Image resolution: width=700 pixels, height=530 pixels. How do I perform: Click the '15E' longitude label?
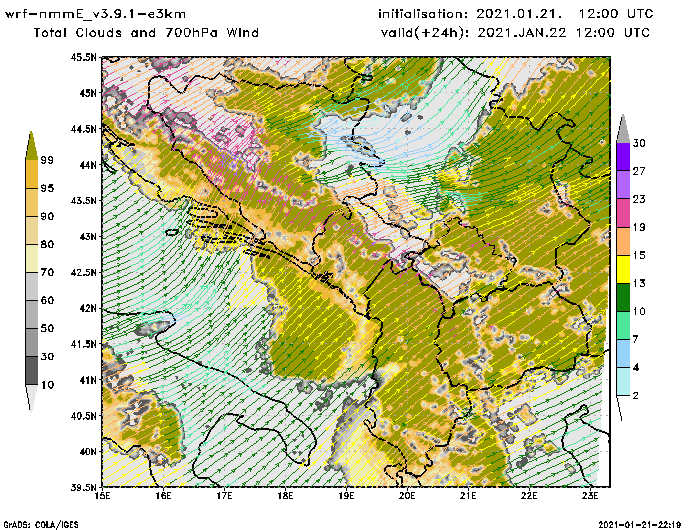pyautogui.click(x=103, y=496)
